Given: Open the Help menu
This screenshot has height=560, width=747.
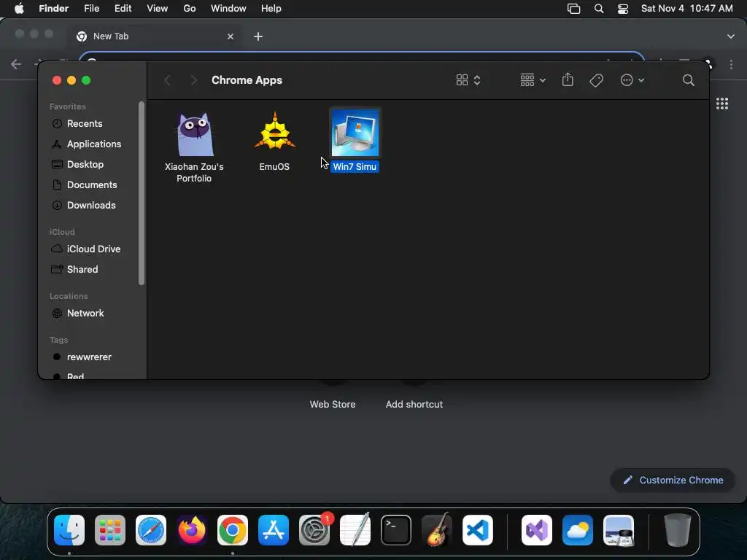Looking at the screenshot, I should coord(271,9).
